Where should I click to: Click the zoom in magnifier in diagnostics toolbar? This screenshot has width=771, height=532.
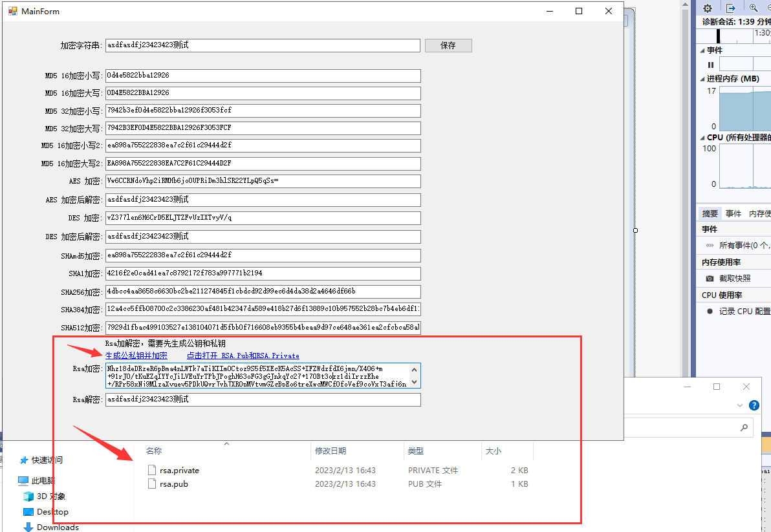(x=754, y=7)
